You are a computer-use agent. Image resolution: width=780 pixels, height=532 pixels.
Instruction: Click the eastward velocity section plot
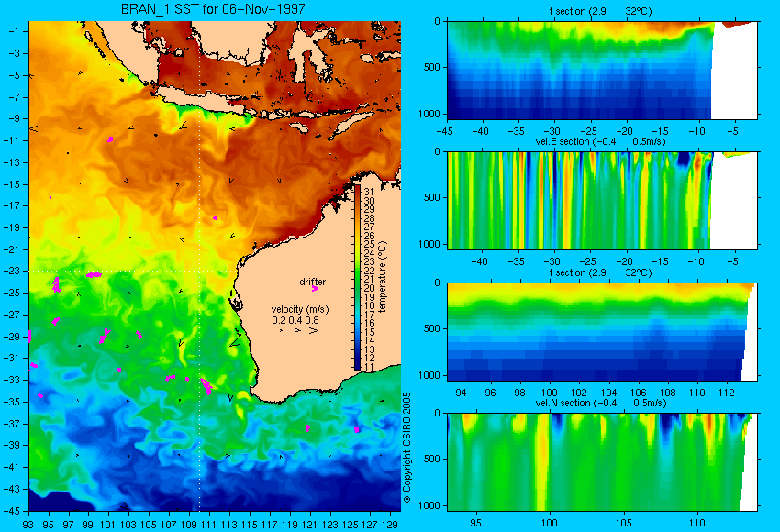pyautogui.click(x=602, y=200)
